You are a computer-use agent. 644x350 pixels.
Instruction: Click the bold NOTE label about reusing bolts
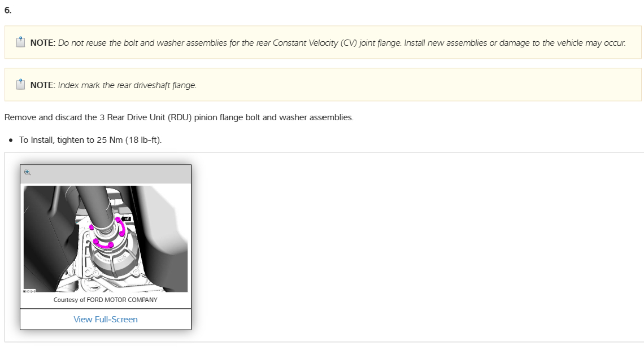[x=42, y=43]
